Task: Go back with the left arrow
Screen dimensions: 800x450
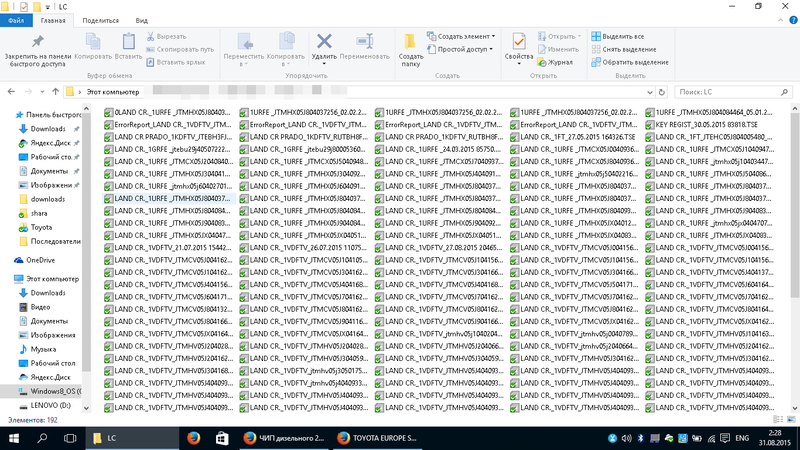Action: click(11, 92)
